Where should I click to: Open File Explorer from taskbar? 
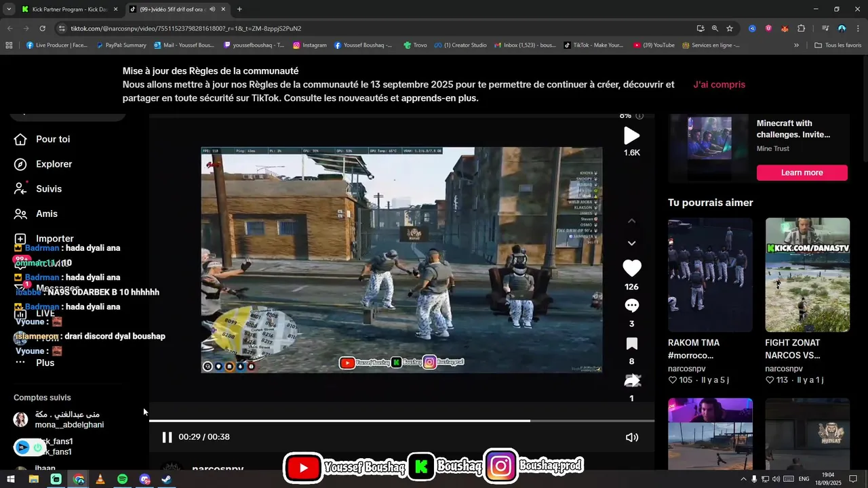(33, 479)
